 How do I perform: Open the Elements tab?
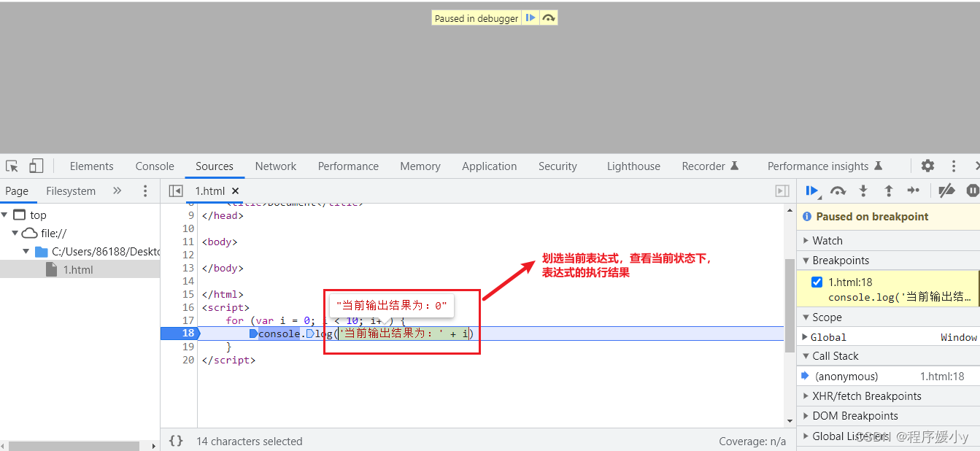(x=91, y=166)
